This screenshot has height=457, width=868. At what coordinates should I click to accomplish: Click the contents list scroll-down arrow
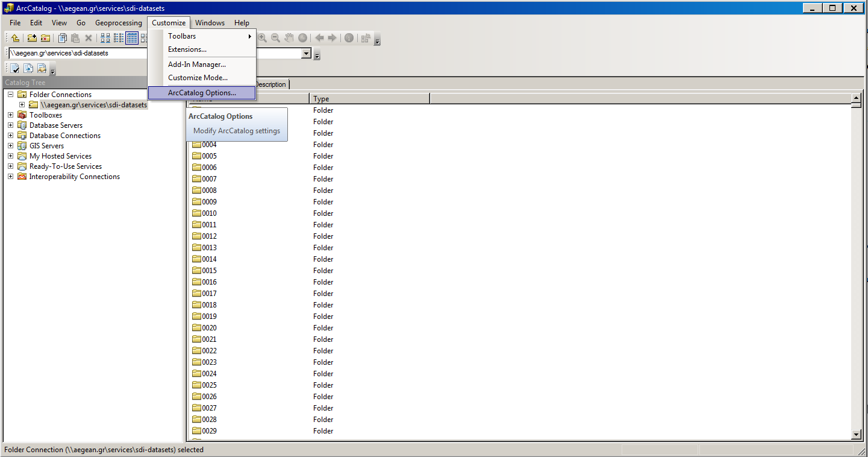point(857,434)
